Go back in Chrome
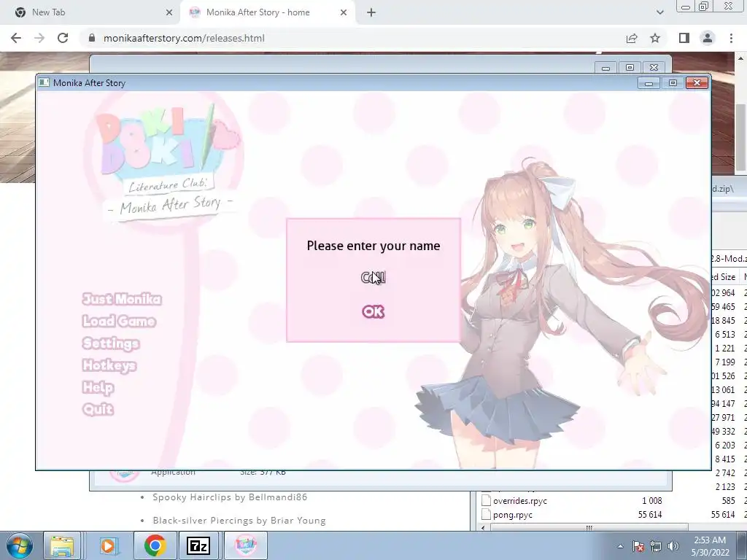Viewport: 747px width, 560px height. [x=16, y=38]
